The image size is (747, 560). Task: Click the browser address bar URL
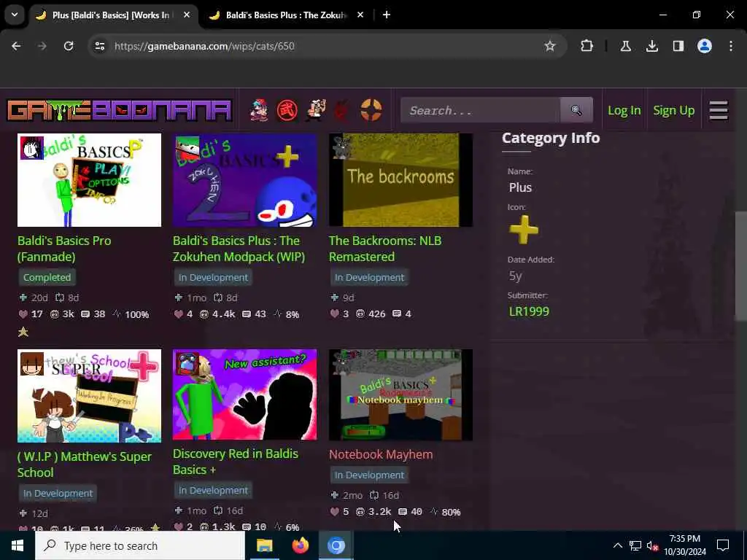tap(204, 46)
